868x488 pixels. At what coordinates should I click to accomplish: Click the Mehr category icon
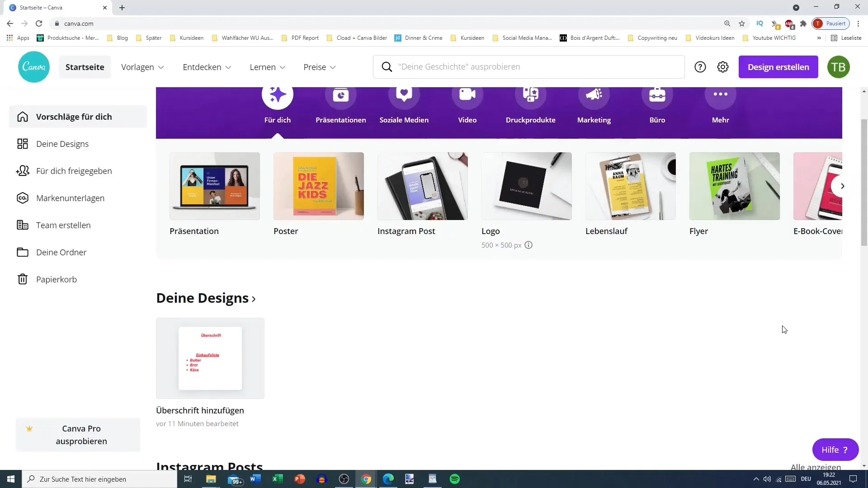point(721,95)
